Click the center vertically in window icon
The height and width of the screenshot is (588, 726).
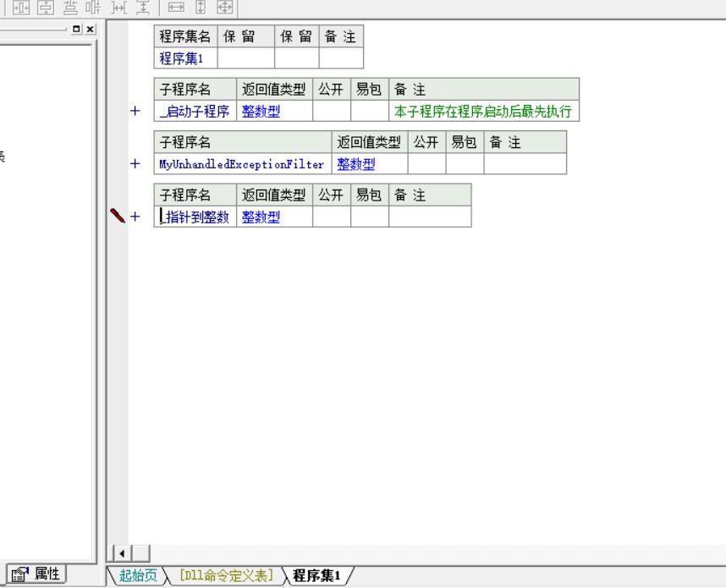46,7
